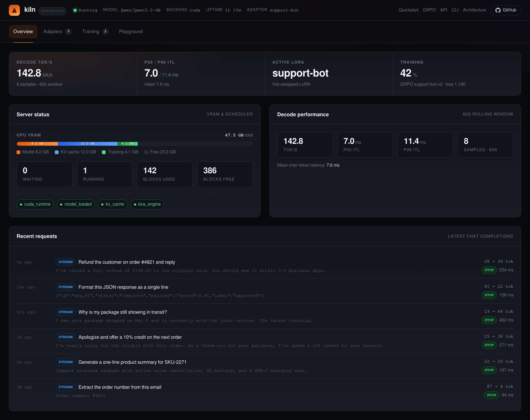530x420 pixels.
Task: Click the RUNNING scheduler stat box
Action: coord(105,174)
